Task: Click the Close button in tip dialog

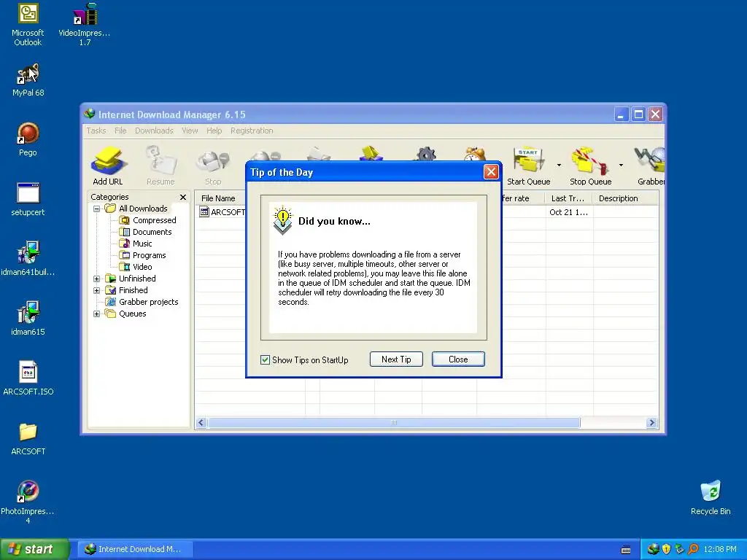Action: click(x=458, y=359)
